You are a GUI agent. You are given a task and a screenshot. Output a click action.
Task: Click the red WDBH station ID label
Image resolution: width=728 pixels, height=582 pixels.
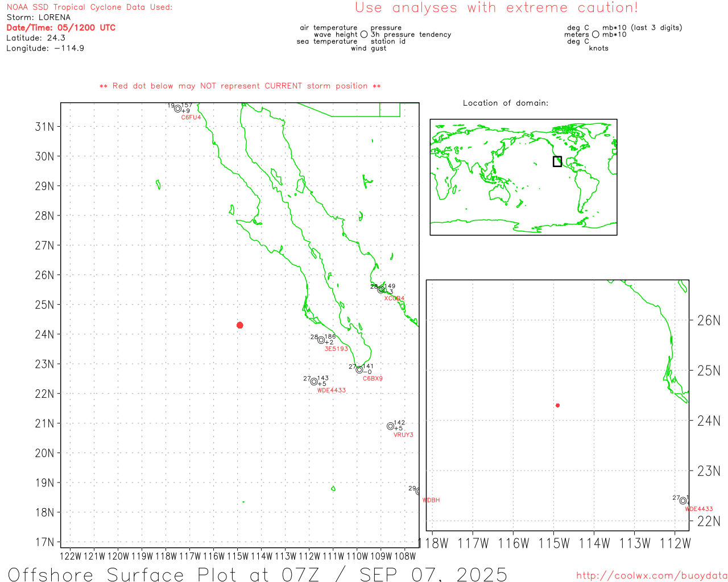click(x=431, y=500)
